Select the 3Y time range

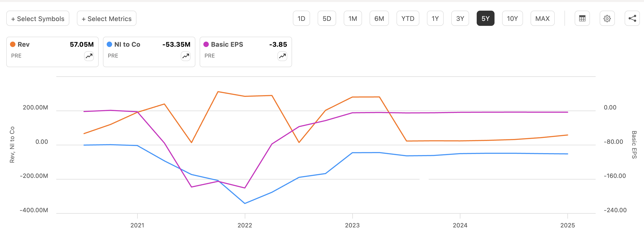pyautogui.click(x=460, y=18)
